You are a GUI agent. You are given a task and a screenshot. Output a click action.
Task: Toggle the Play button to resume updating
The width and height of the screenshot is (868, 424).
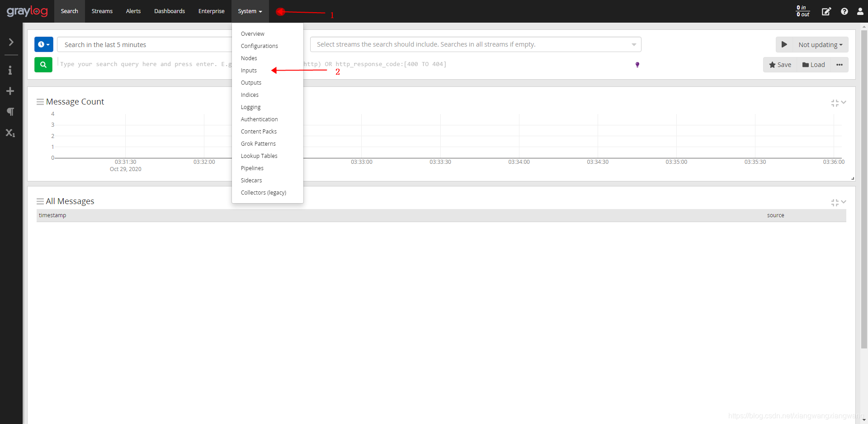coord(784,44)
